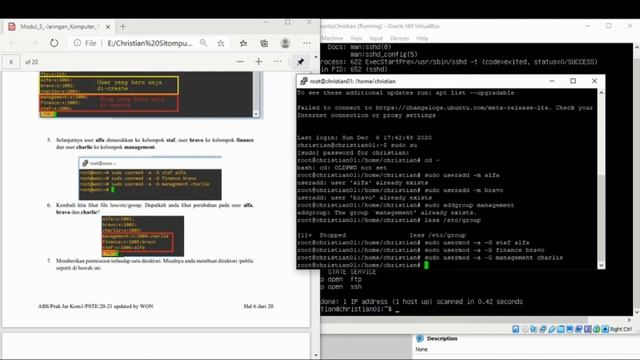Minimize the root@christian01 terminal window
The width and height of the screenshot is (640, 360).
(x=552, y=81)
